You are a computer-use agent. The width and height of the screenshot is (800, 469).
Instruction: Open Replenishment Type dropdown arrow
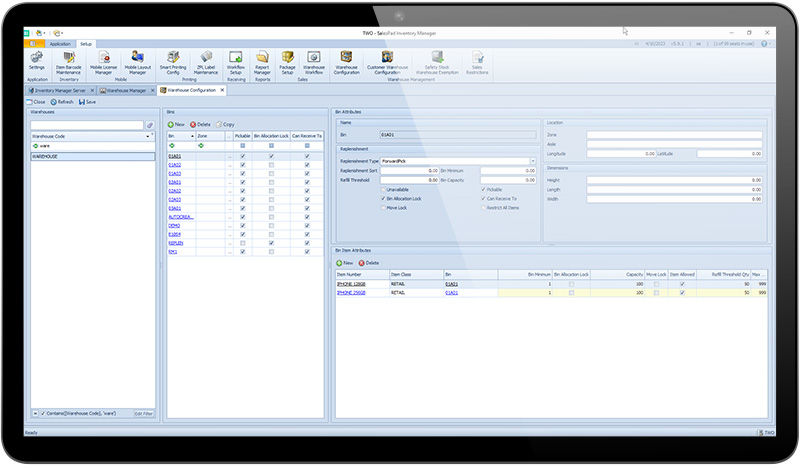(x=533, y=161)
